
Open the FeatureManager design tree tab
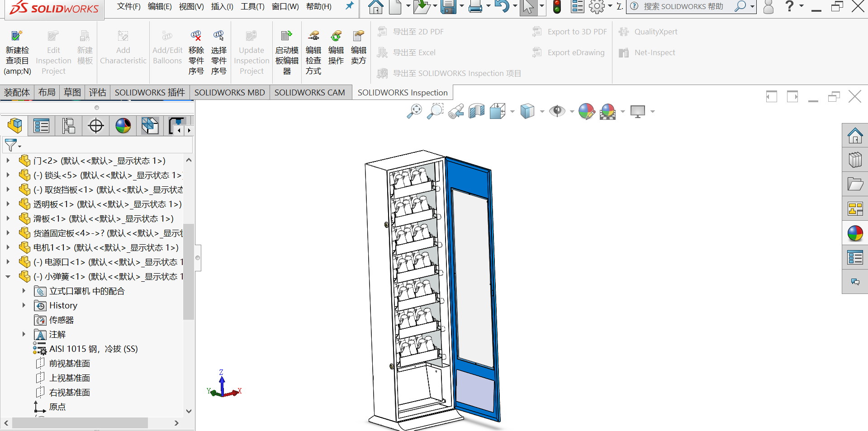pyautogui.click(x=14, y=126)
